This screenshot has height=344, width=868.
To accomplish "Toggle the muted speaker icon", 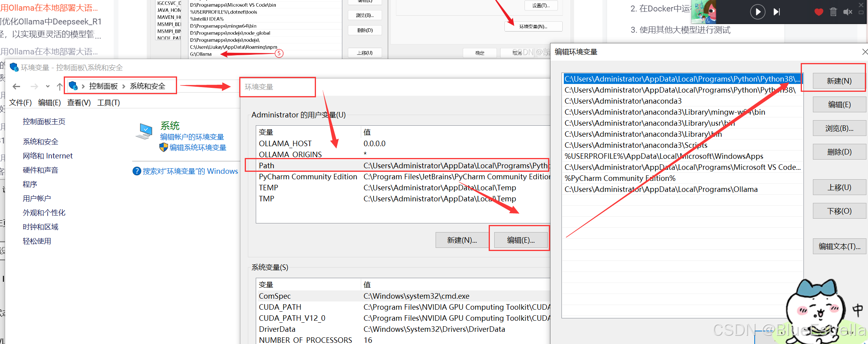I will click(848, 12).
